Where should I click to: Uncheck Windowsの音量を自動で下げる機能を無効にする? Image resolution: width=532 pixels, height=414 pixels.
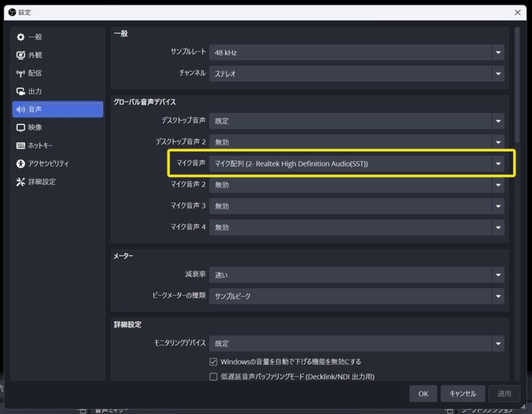(214, 362)
